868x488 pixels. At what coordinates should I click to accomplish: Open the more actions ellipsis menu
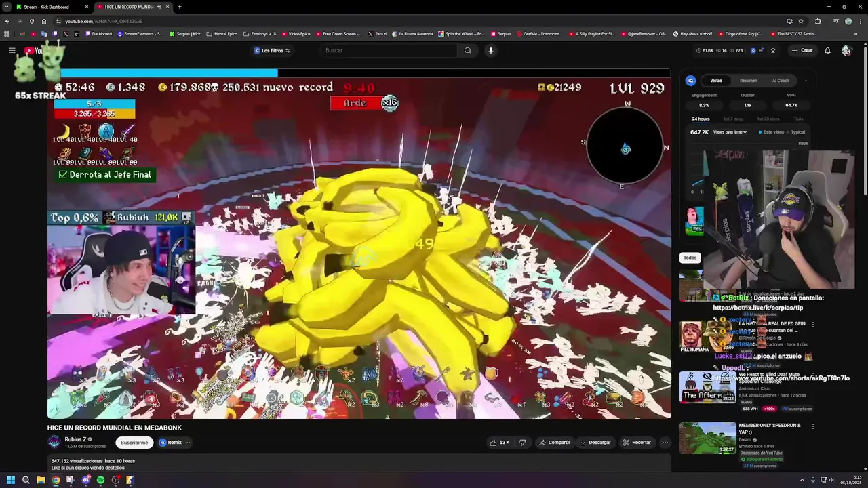(665, 443)
